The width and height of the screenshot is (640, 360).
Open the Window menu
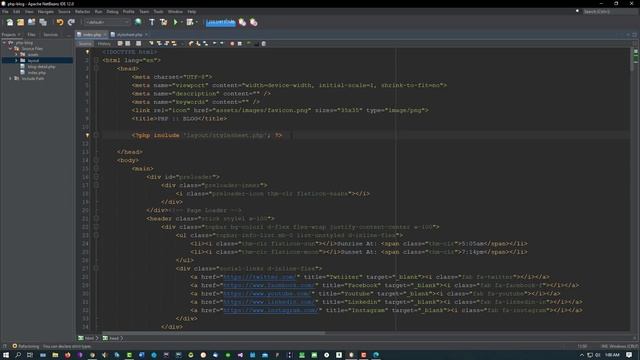[x=176, y=12]
